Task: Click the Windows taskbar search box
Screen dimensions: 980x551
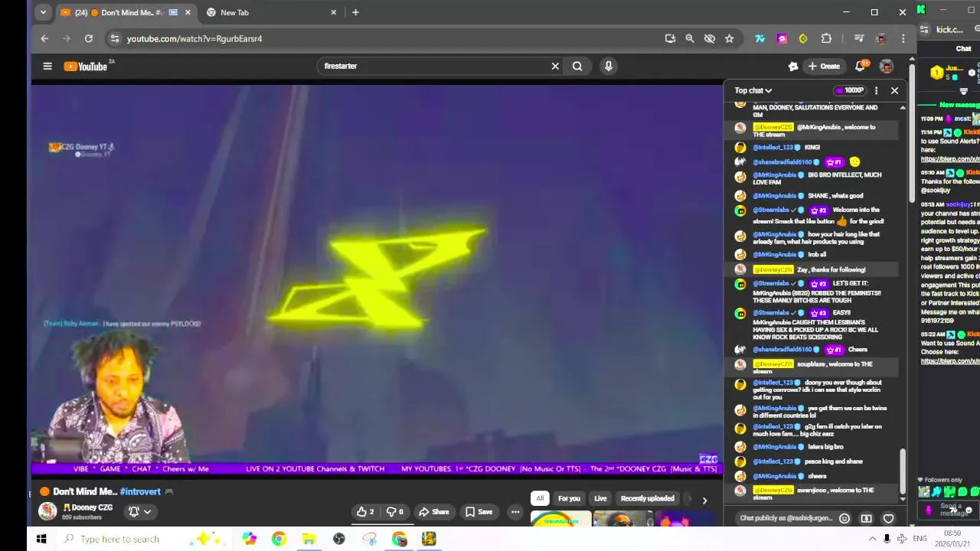Action: (x=144, y=539)
